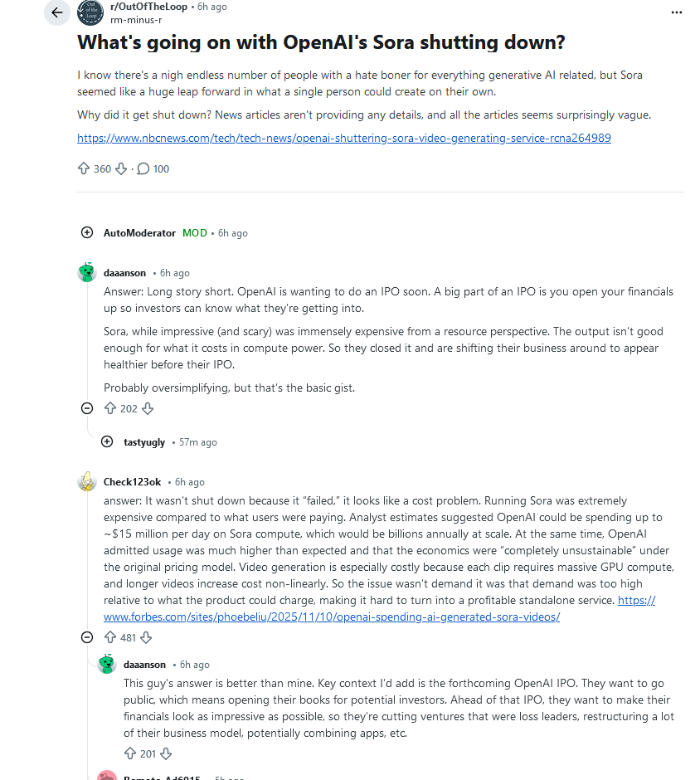The width and height of the screenshot is (700, 780).
Task: Open the post's three-dots options menu
Action: click(x=677, y=12)
